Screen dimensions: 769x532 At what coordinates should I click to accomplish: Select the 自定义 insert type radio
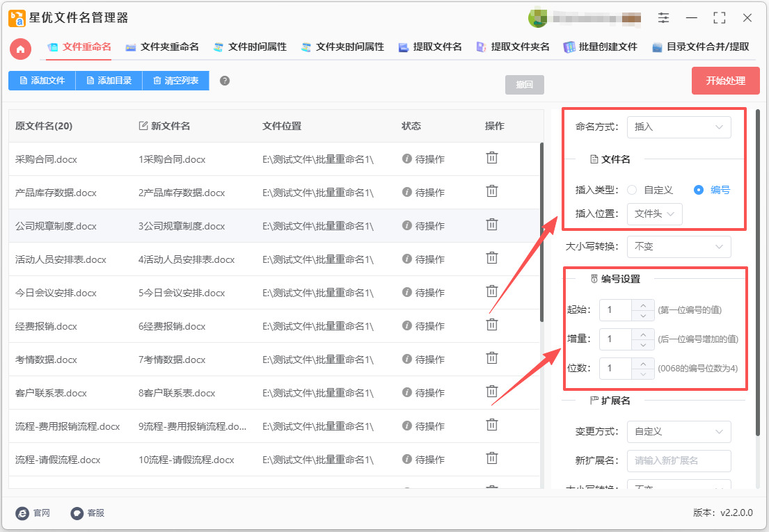pyautogui.click(x=632, y=190)
